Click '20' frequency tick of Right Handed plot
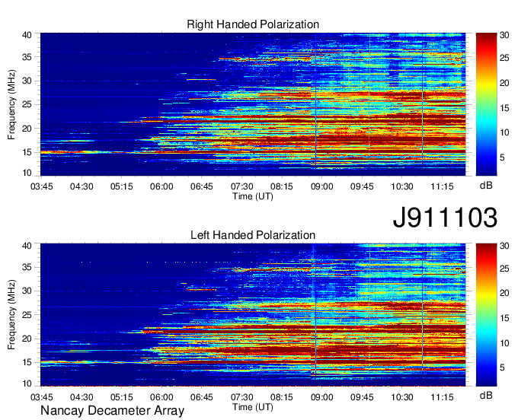The image size is (518, 420). pyautogui.click(x=27, y=129)
